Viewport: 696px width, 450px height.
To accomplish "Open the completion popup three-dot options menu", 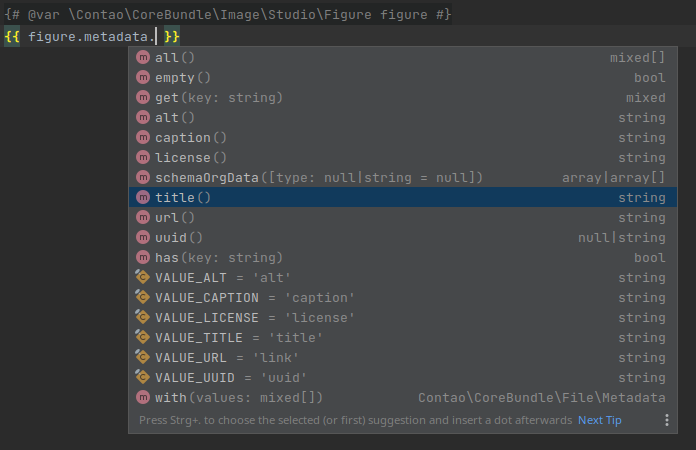I will tap(667, 420).
